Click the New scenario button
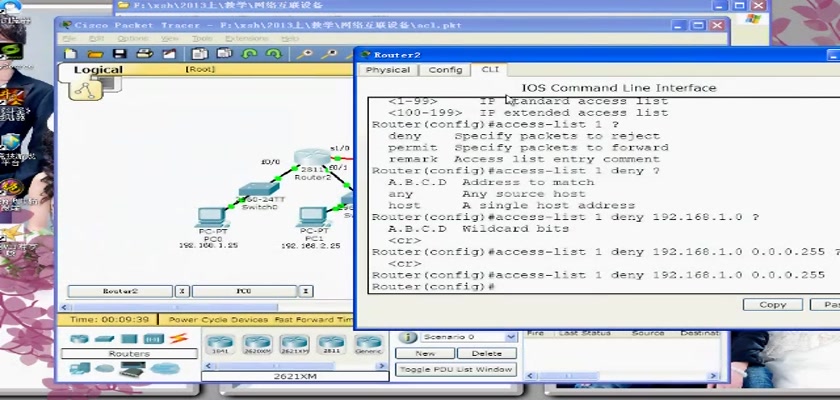Image resolution: width=840 pixels, height=400 pixels. pyautogui.click(x=425, y=353)
